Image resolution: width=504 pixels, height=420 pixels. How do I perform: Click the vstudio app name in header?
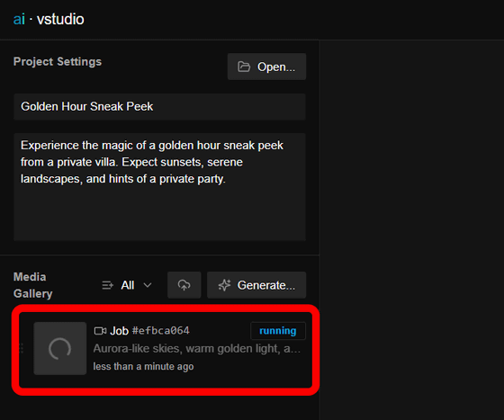[60, 19]
